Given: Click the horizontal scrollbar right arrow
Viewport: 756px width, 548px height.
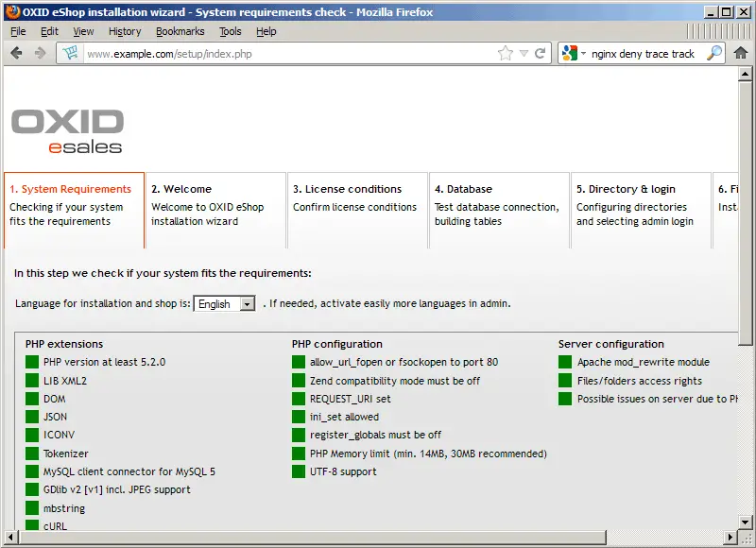Looking at the screenshot, I should click(730, 537).
